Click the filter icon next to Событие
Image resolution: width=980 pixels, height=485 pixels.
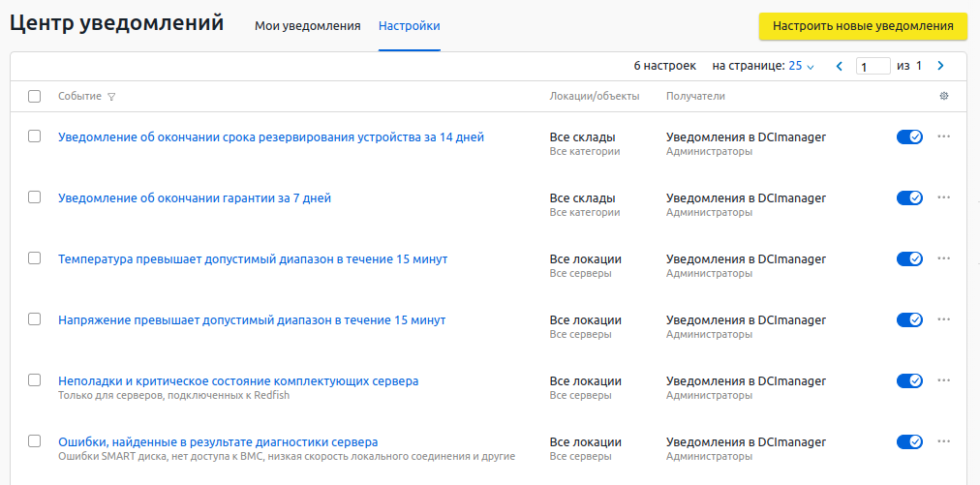click(x=111, y=97)
